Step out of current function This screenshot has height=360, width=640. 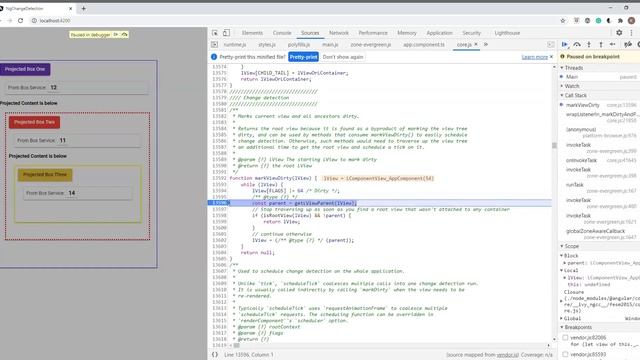(x=600, y=44)
